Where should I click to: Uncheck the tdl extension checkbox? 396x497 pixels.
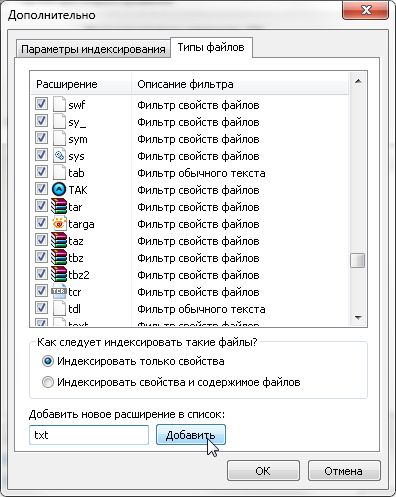[x=41, y=308]
